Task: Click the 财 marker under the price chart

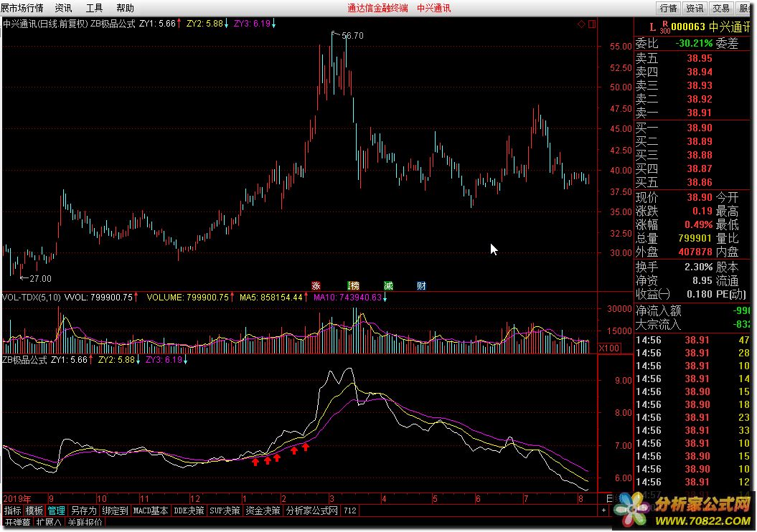Action: point(421,286)
